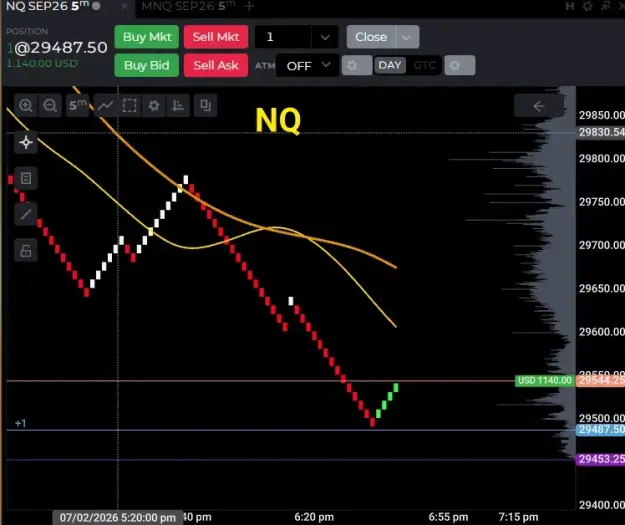Click the +1 position marker on chart
This screenshot has width=625, height=525.
[20, 423]
